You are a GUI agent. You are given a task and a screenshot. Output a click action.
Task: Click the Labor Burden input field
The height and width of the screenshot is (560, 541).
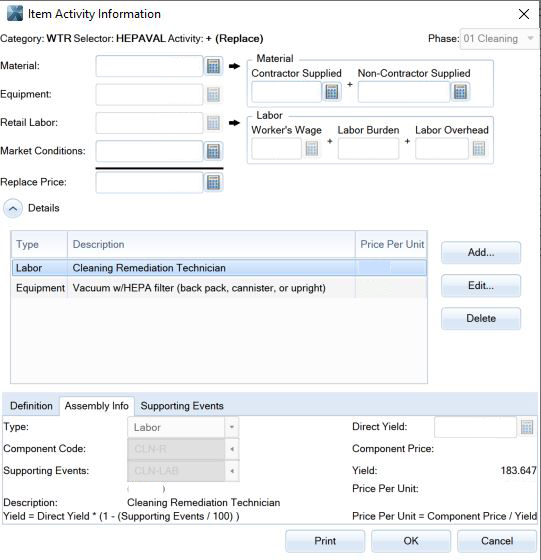click(x=369, y=148)
